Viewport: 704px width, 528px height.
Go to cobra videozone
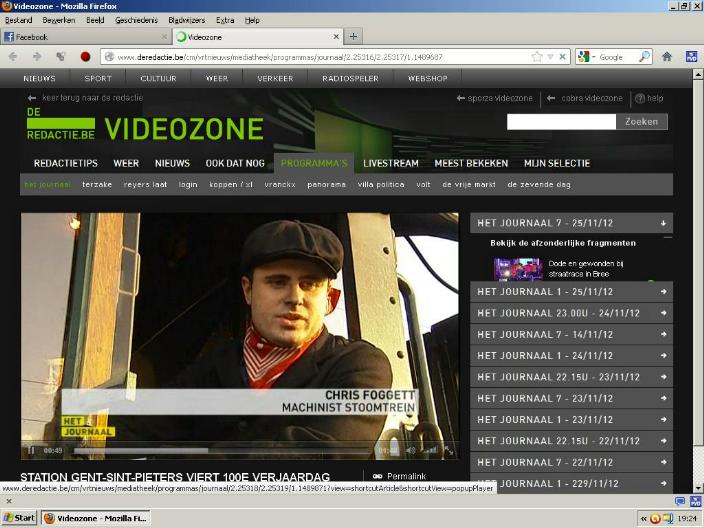585,98
